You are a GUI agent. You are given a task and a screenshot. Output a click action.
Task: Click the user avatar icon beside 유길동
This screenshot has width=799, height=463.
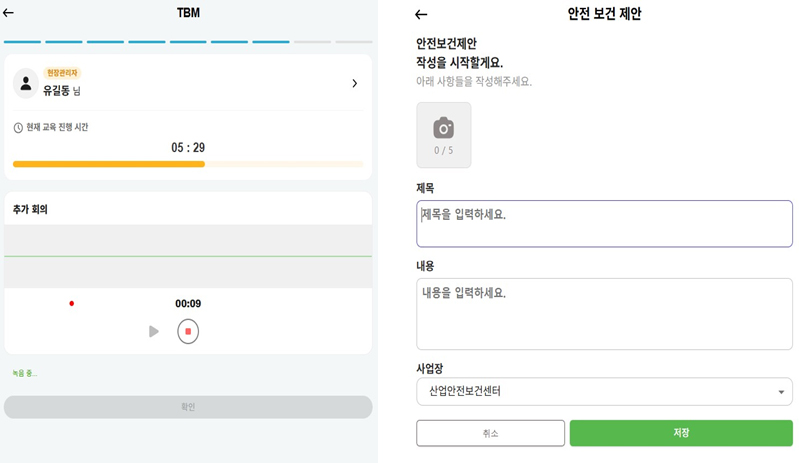(26, 83)
